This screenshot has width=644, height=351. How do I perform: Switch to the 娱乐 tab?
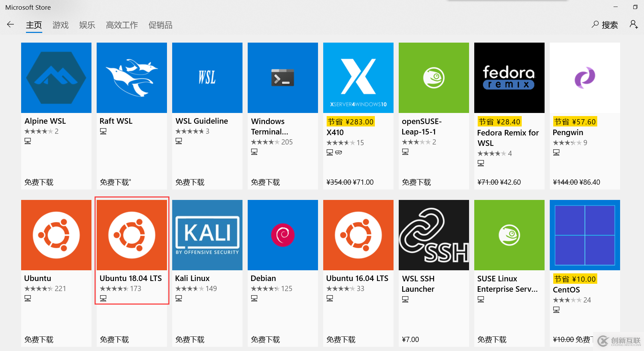click(x=87, y=25)
